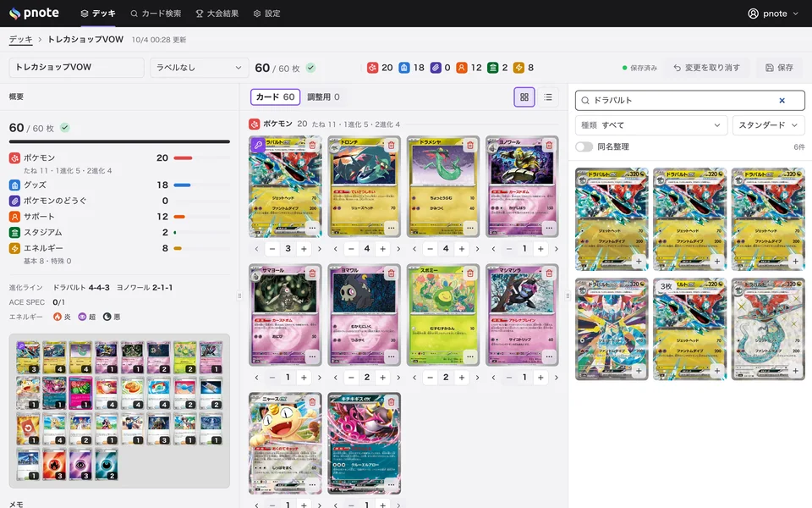Add the rainbow art ドラパルト result
Image resolution: width=812 pixels, height=508 pixels.
point(639,371)
